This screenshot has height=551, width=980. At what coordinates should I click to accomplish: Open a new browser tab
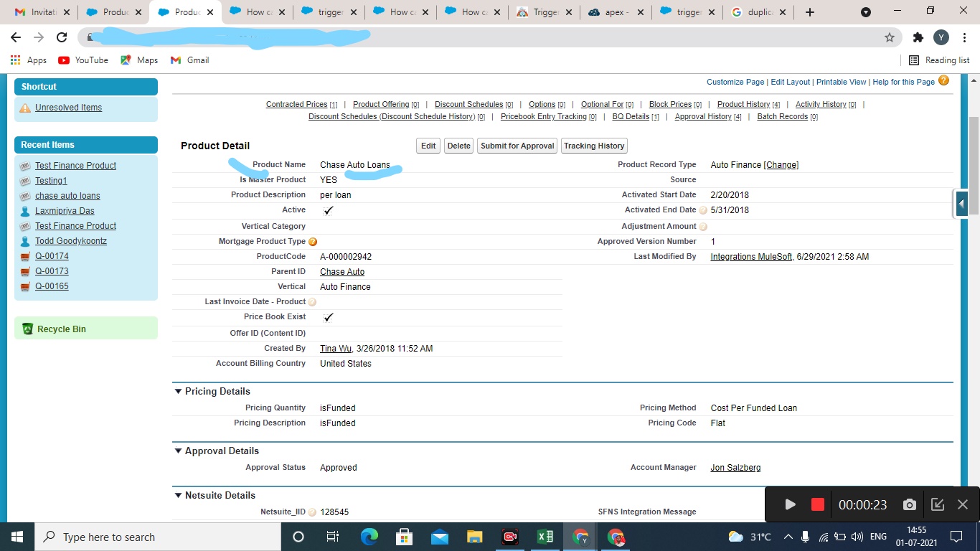[x=810, y=12]
